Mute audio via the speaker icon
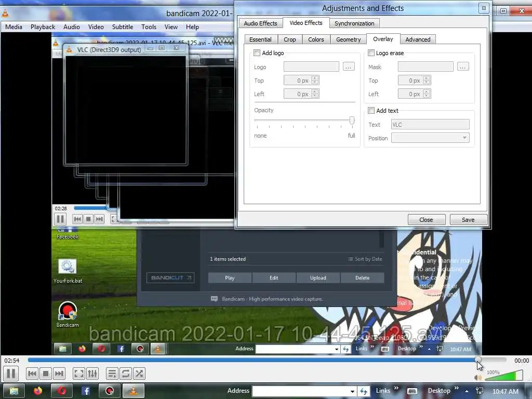The height and width of the screenshot is (399, 532). (x=478, y=377)
